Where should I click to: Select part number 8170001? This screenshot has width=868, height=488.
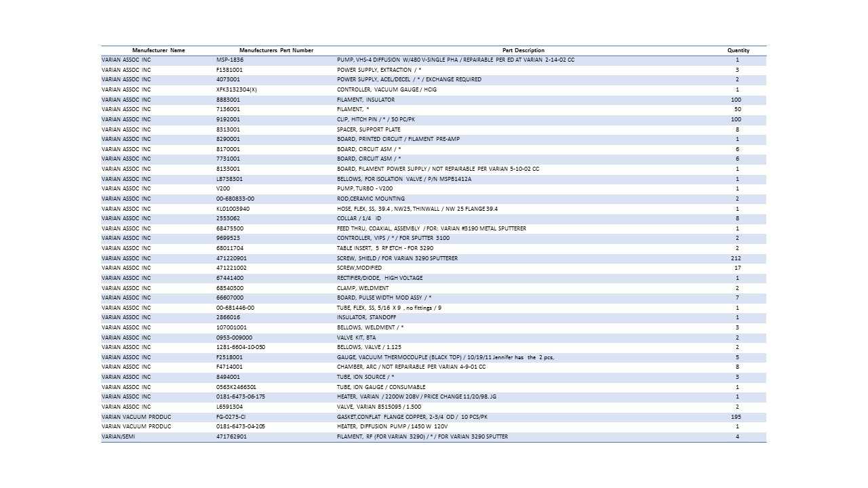pyautogui.click(x=228, y=149)
